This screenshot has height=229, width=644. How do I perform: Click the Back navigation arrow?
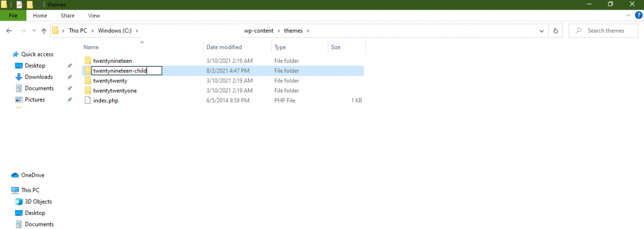[x=9, y=31]
